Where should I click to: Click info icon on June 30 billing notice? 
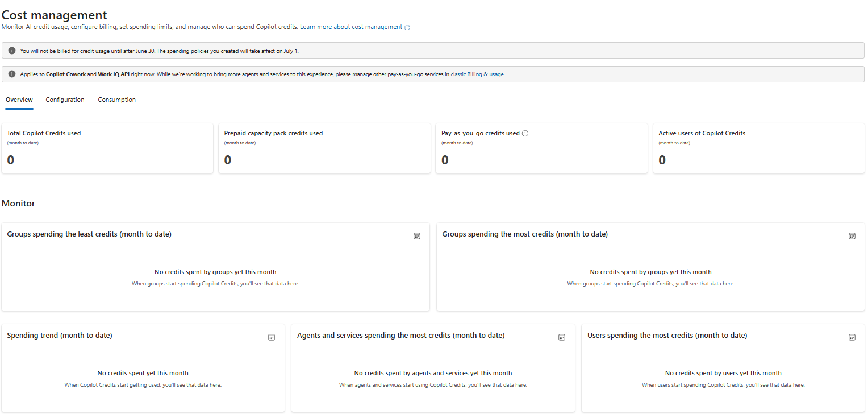click(12, 51)
